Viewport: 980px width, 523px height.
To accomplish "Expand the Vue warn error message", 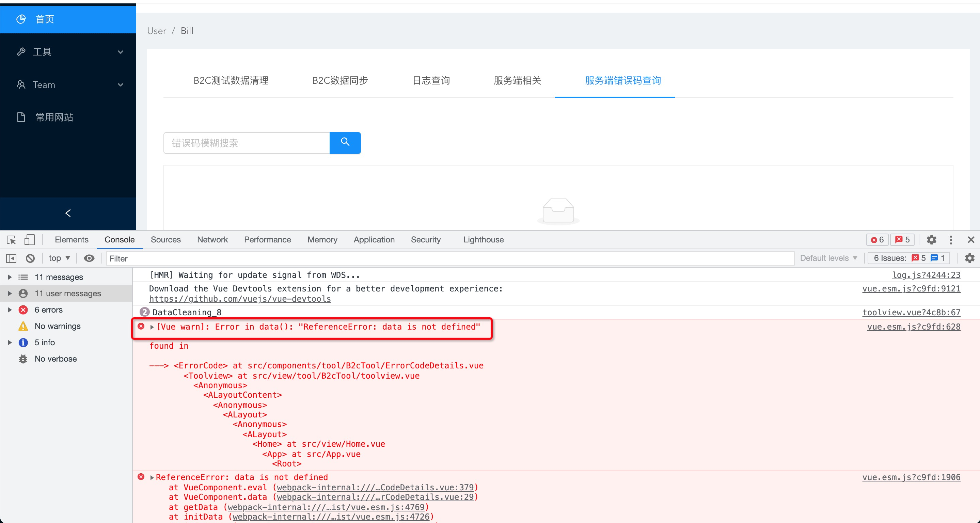I will point(152,327).
